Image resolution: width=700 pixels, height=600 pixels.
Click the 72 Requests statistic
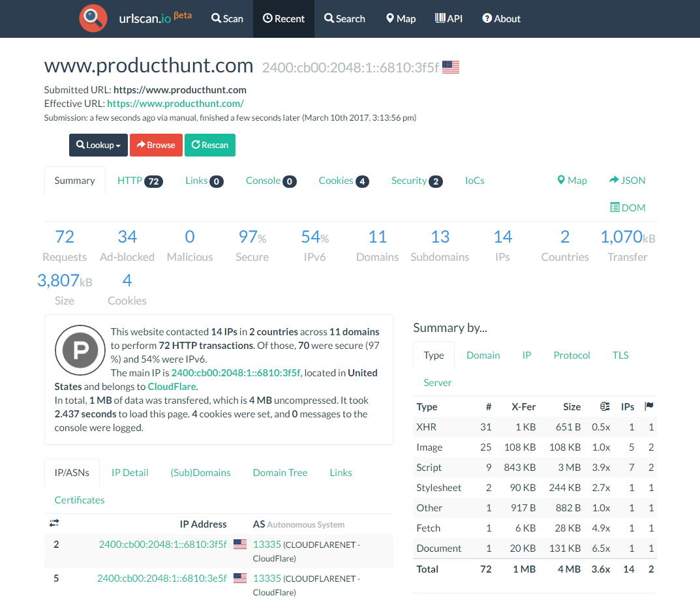click(x=65, y=245)
